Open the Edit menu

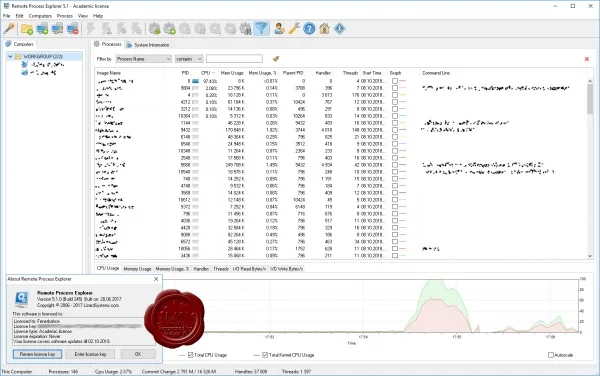(20, 16)
